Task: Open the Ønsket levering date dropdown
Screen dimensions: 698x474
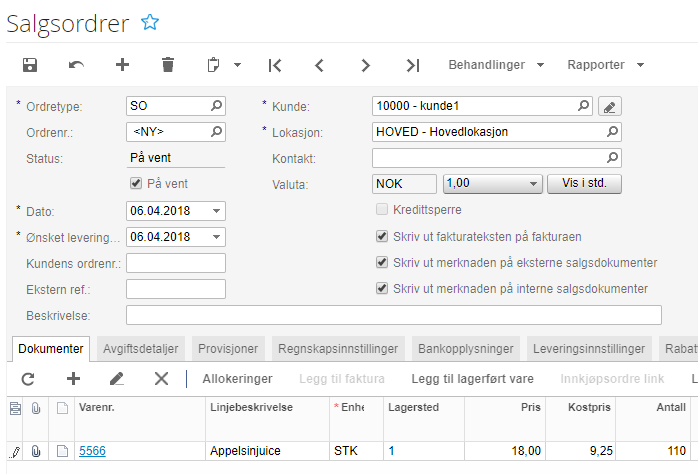Action: pos(216,237)
